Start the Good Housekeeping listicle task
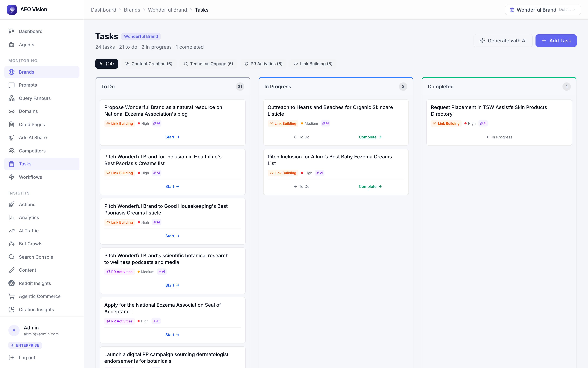Image resolution: width=588 pixels, height=368 pixels. [173, 236]
